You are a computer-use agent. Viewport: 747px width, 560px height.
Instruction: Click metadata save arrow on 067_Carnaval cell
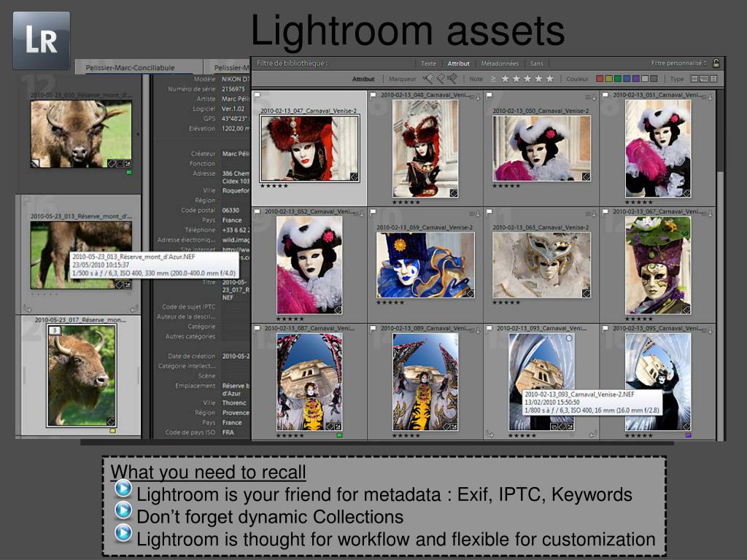pyautogui.click(x=708, y=214)
